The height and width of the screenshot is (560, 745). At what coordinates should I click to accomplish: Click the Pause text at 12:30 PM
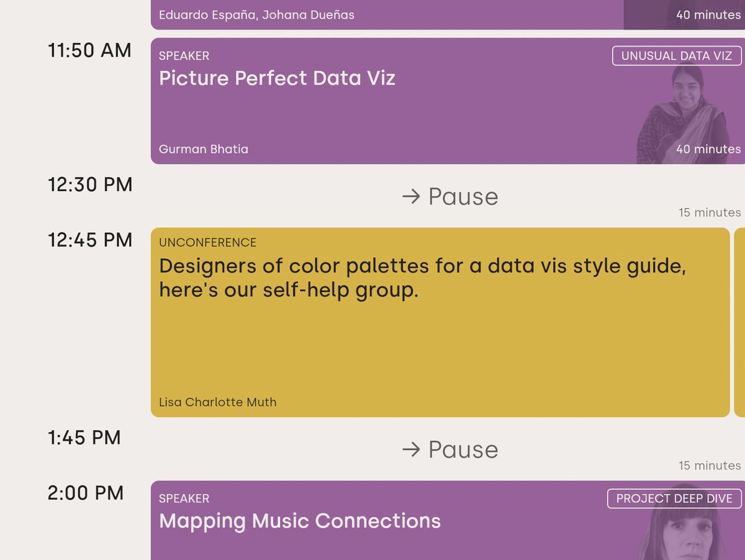click(x=463, y=197)
